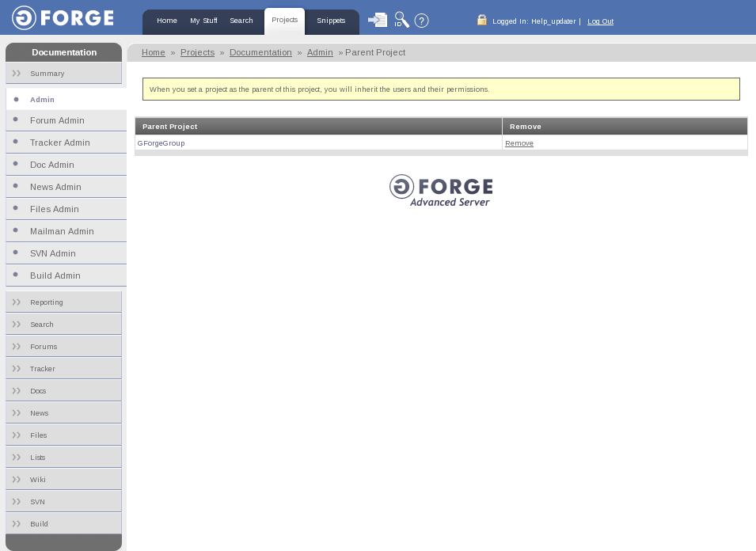Viewport: 756px width, 551px height.
Task: Remove the GForgeGroup parent project
Action: point(519,143)
